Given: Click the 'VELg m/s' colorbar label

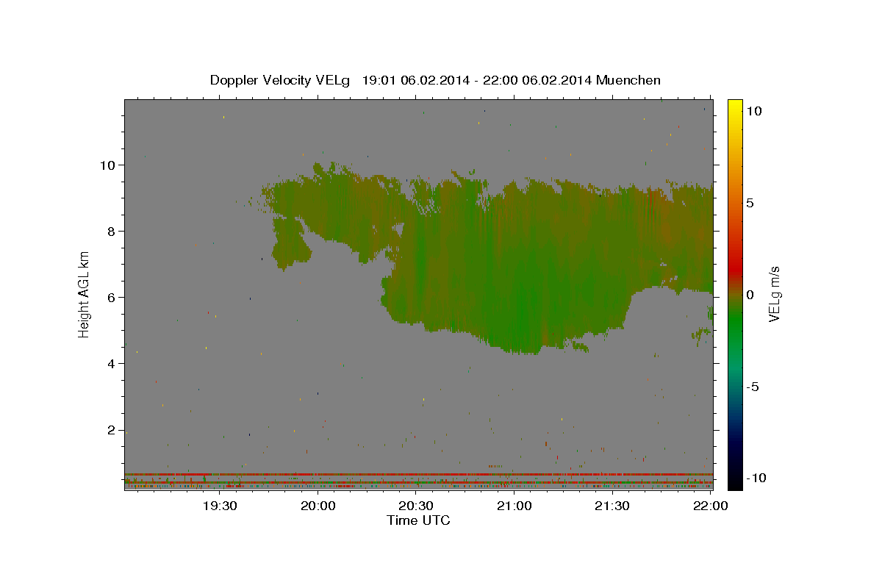Looking at the screenshot, I should pos(774,294).
